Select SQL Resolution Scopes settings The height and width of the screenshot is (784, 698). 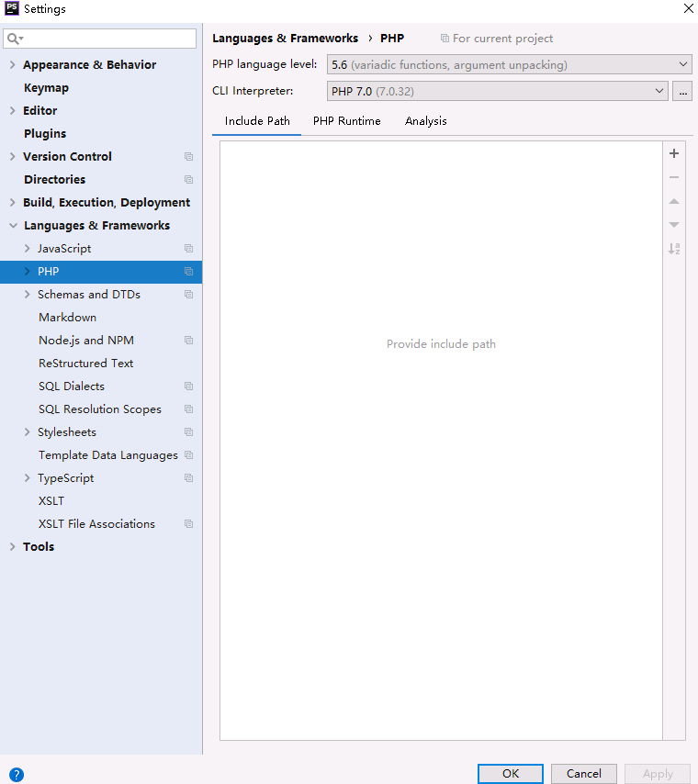click(x=99, y=409)
